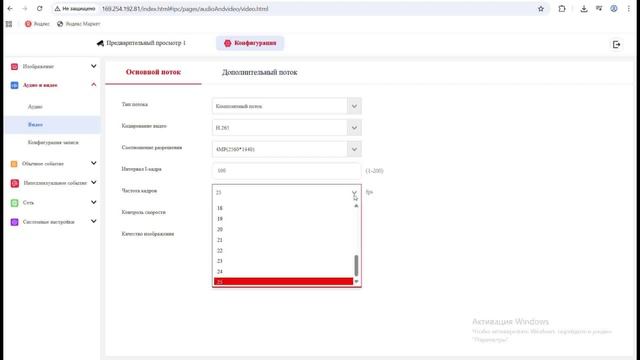Click the red Изображение sidebar icon
640x360 pixels.
(14, 67)
